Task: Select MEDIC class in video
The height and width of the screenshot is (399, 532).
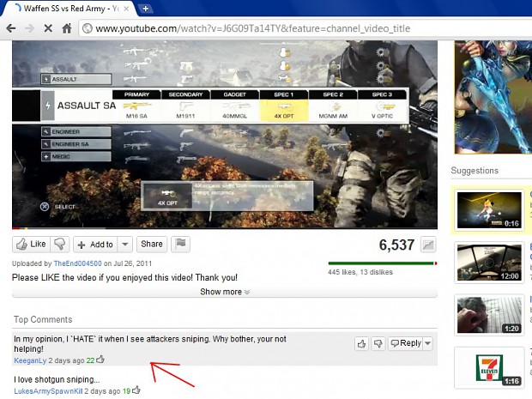Action: click(76, 157)
